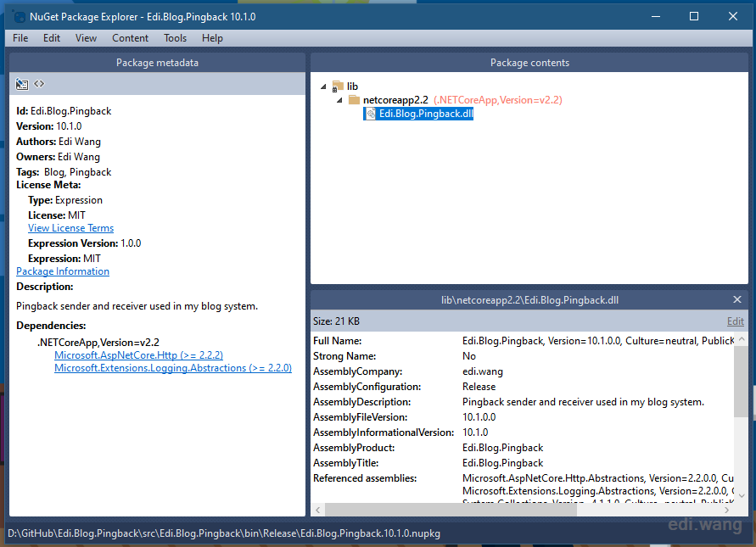Viewport: 756px width, 547px height.
Task: Click the scroll right arrow in details
Action: coord(726,510)
